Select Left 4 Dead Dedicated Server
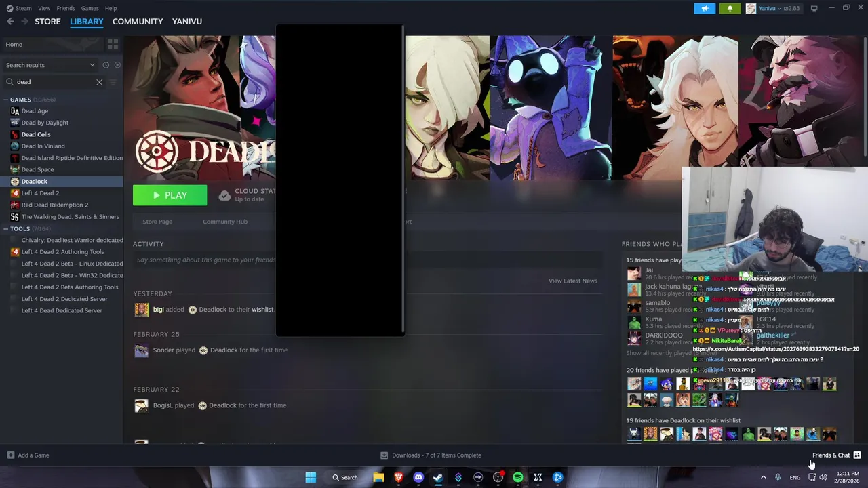Viewport: 868px width, 488px height. 62,310
